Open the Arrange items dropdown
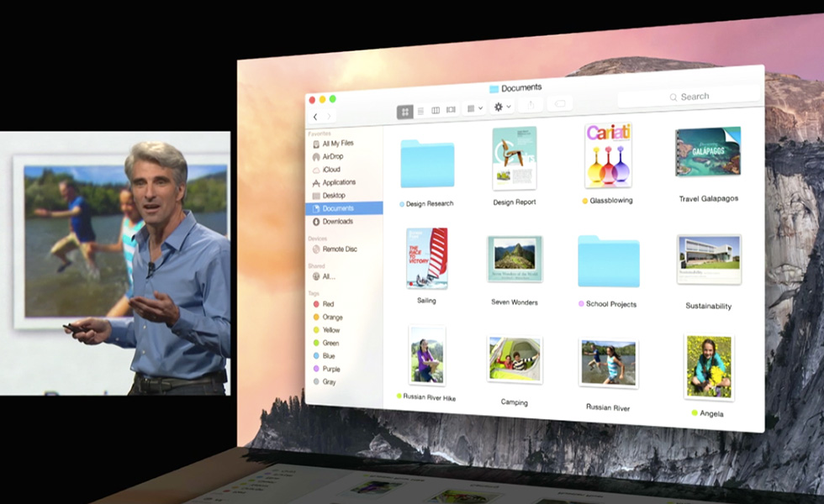Viewport: 824px width, 504px height. 474,108
